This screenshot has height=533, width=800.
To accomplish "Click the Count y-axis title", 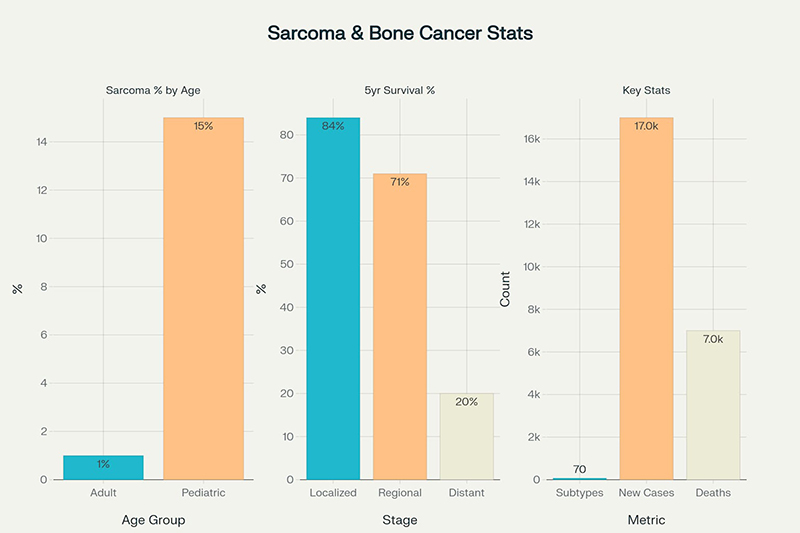I will (505, 288).
